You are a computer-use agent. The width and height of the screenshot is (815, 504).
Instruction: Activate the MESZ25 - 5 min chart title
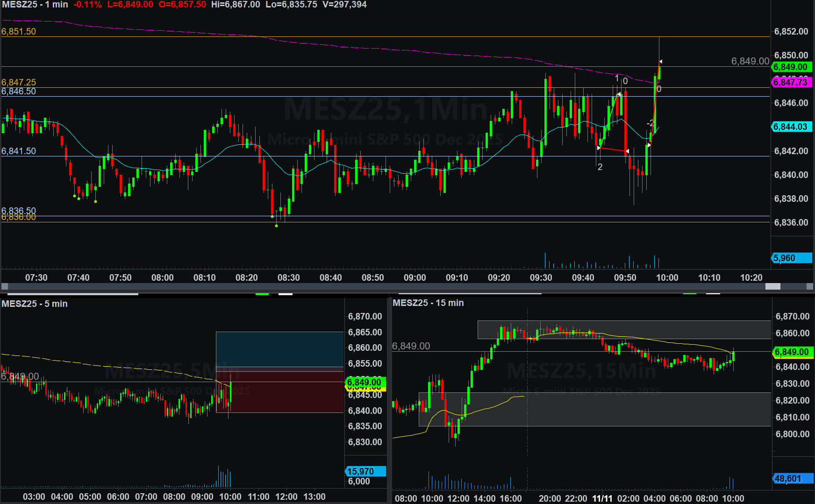[x=35, y=304]
